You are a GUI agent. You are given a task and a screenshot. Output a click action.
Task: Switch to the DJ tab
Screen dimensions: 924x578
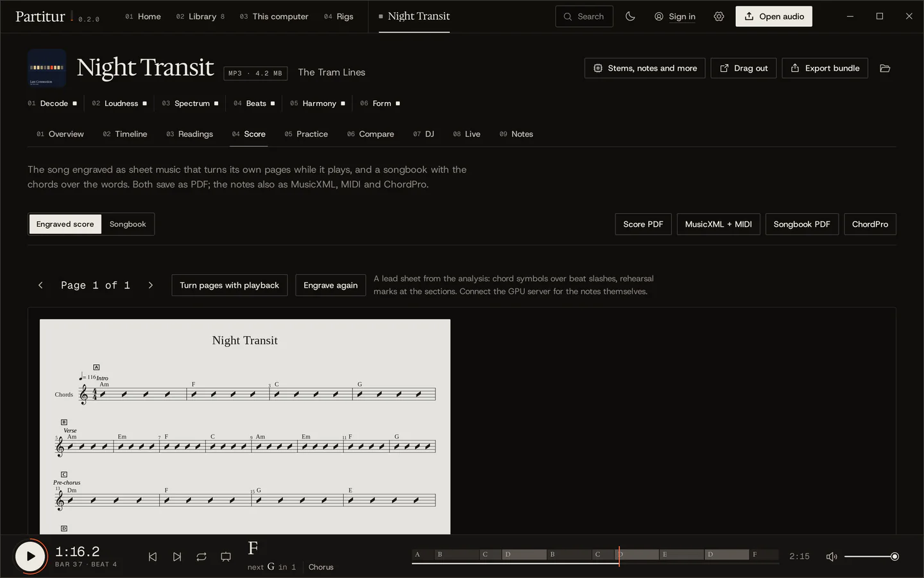click(424, 134)
